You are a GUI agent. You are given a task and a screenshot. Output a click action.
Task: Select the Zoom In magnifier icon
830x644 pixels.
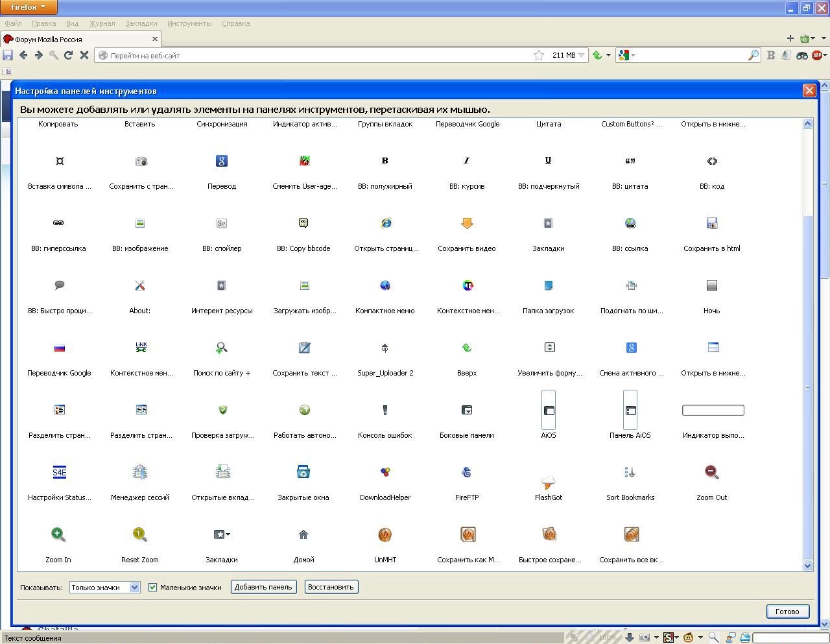pos(58,534)
